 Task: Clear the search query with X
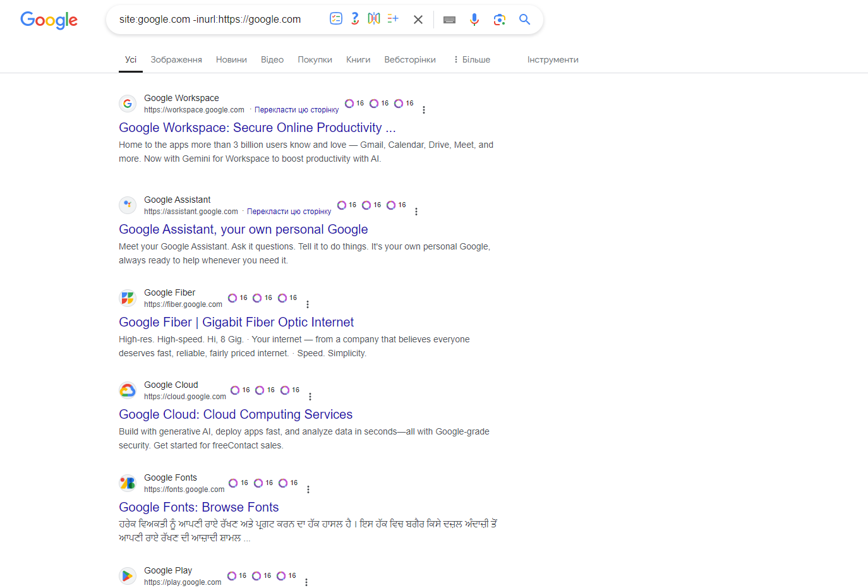click(x=418, y=20)
